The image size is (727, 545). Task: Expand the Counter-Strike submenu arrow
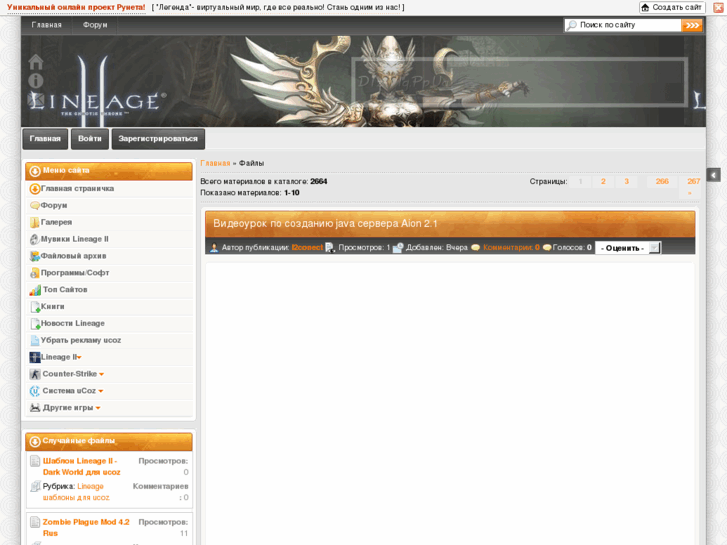[102, 374]
